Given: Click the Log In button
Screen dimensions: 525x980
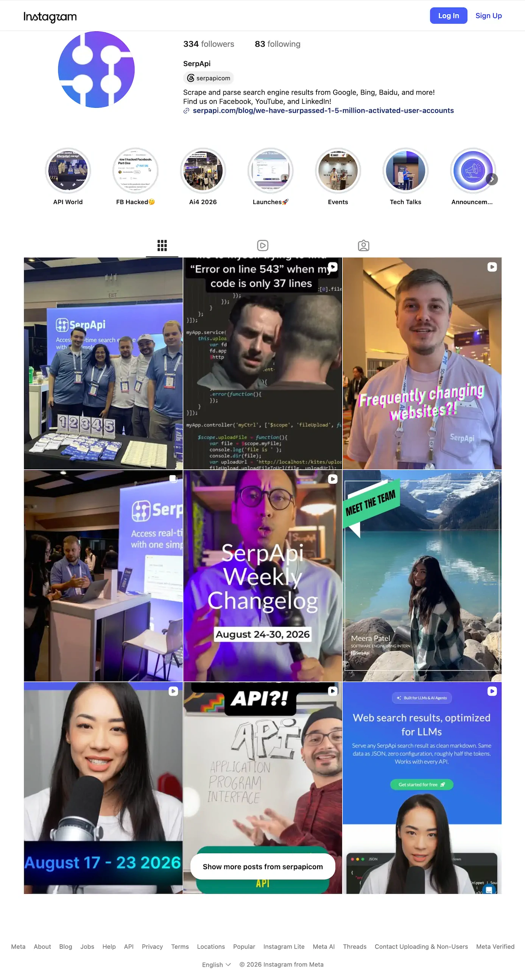Looking at the screenshot, I should tap(449, 16).
